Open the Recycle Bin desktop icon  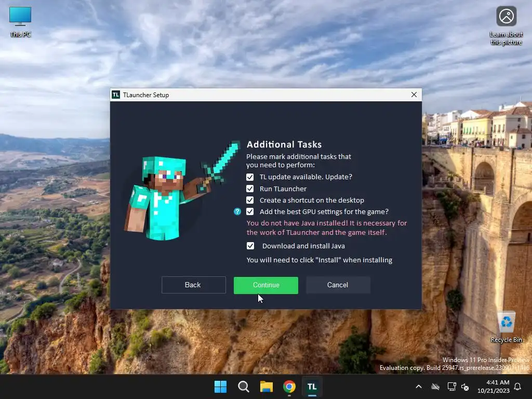tap(506, 327)
